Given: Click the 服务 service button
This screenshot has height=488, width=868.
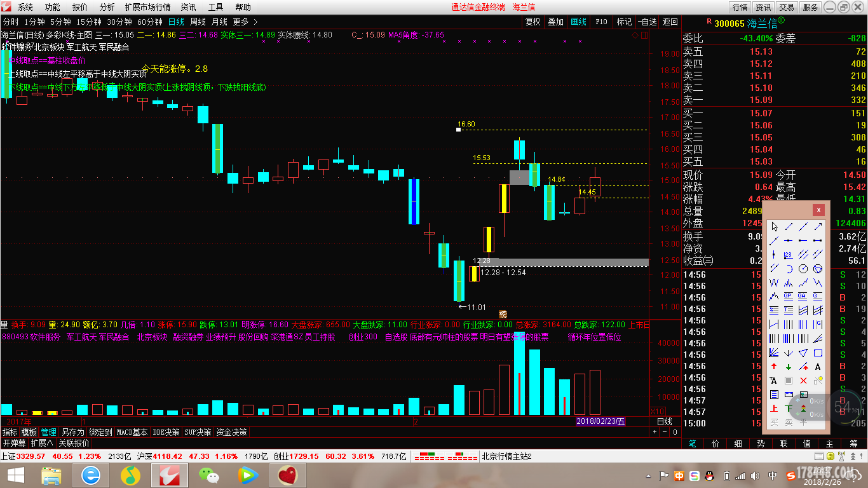Looking at the screenshot, I should pos(810,7).
